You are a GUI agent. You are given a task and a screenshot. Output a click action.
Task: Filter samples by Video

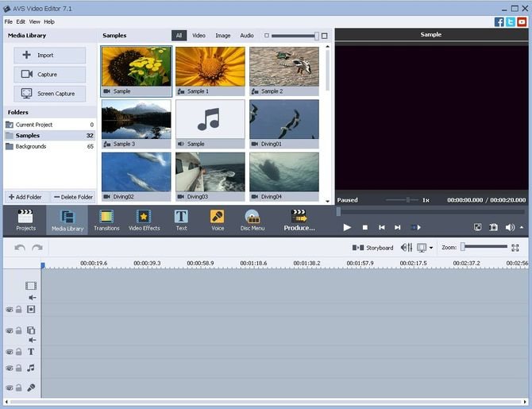pos(199,35)
